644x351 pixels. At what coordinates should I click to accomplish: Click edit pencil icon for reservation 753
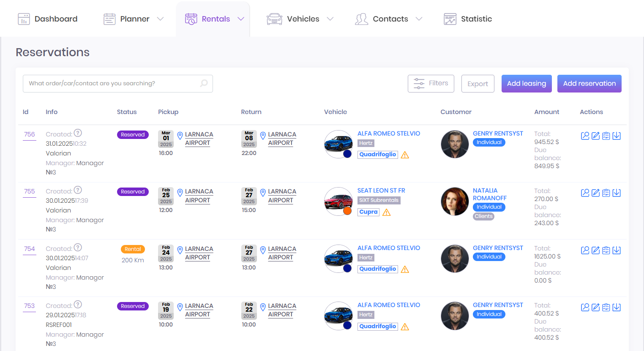[595, 307]
